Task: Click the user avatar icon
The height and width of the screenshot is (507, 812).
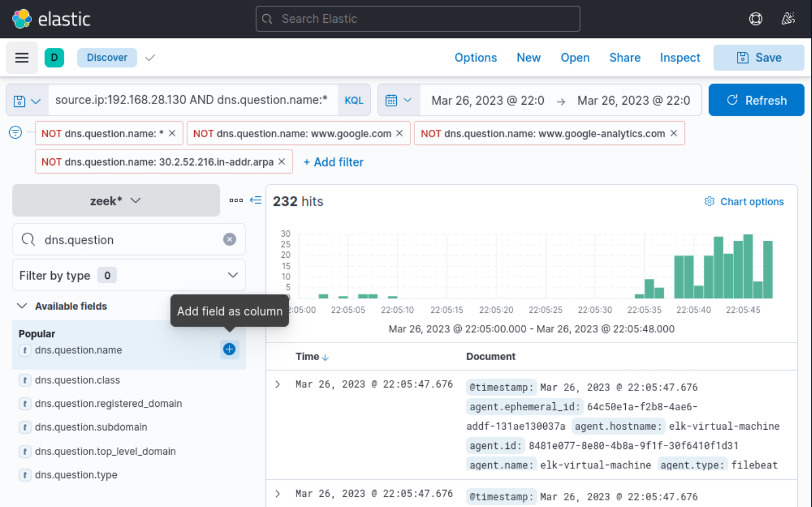Action: (788, 18)
